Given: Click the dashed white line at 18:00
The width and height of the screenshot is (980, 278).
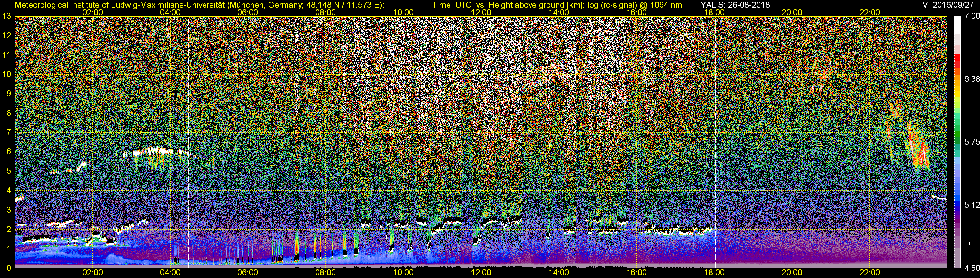Looking at the screenshot, I should coord(715,142).
